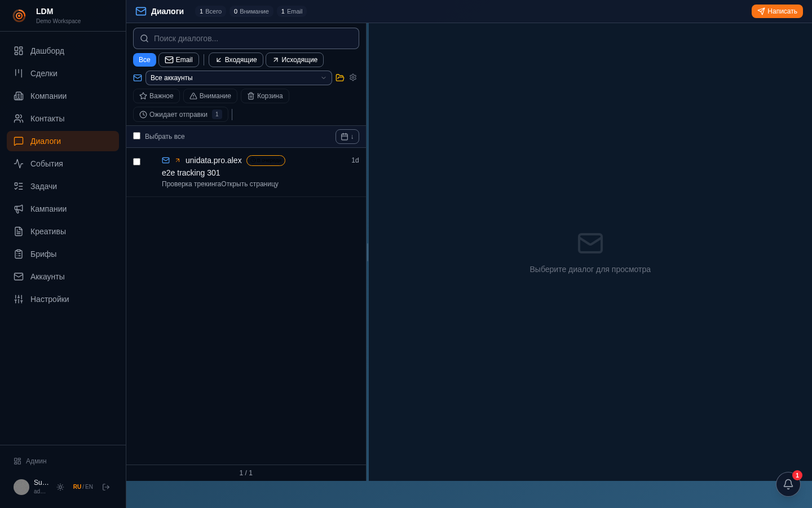Click the LDM logo icon
The width and height of the screenshot is (812, 508).
pyautogui.click(x=19, y=16)
